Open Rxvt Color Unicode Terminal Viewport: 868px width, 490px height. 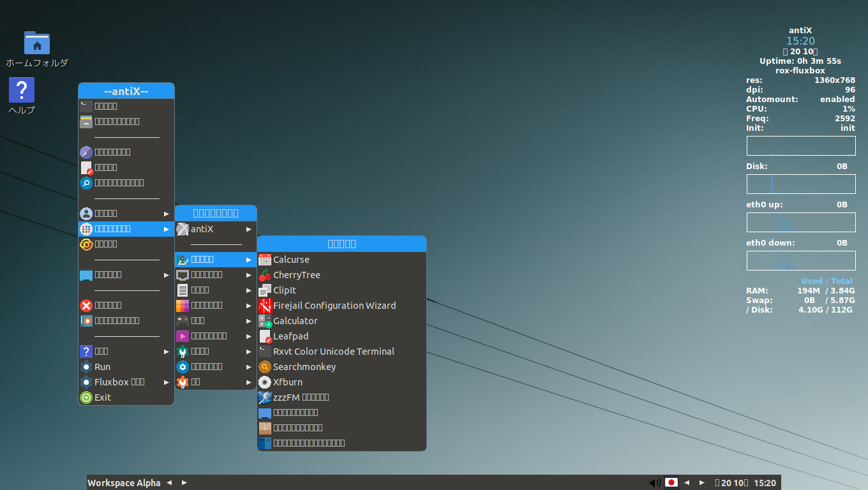click(341, 352)
